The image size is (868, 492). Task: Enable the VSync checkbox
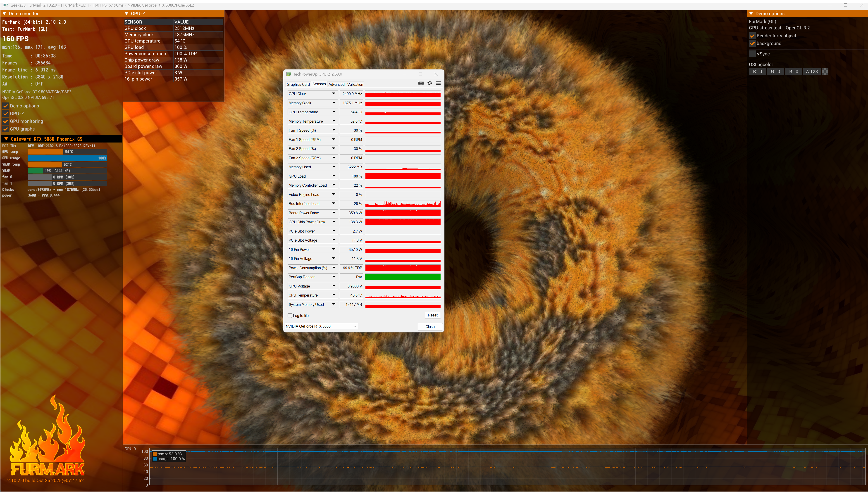coord(752,53)
